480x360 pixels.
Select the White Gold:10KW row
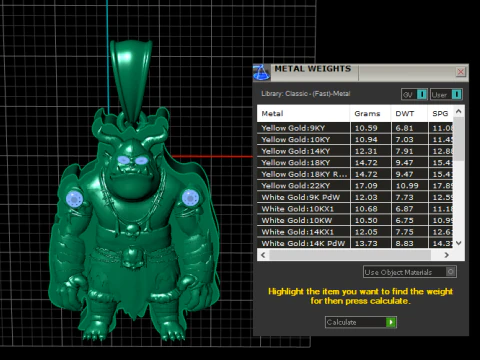click(x=355, y=220)
